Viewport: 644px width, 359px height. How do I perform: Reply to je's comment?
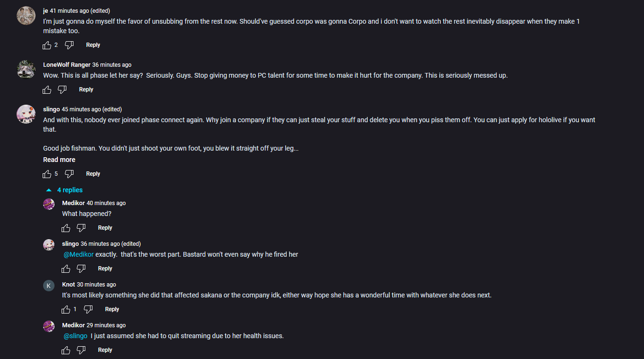pyautogui.click(x=93, y=45)
